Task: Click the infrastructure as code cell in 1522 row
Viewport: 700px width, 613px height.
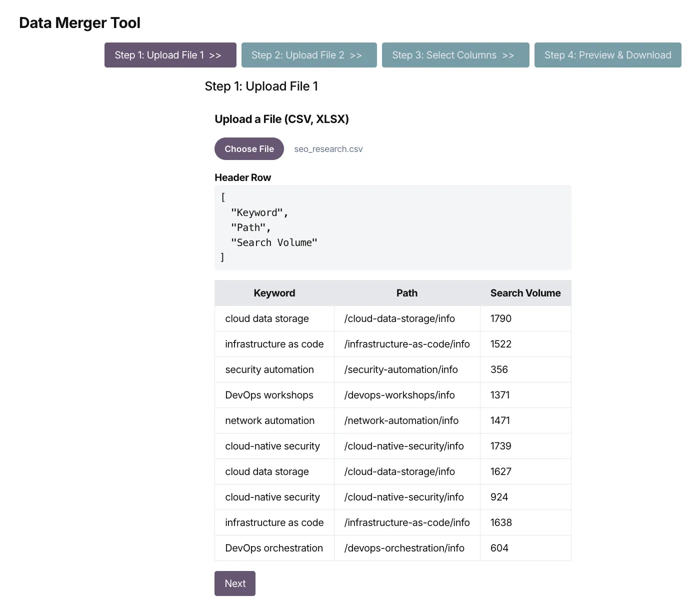Action: (x=274, y=344)
